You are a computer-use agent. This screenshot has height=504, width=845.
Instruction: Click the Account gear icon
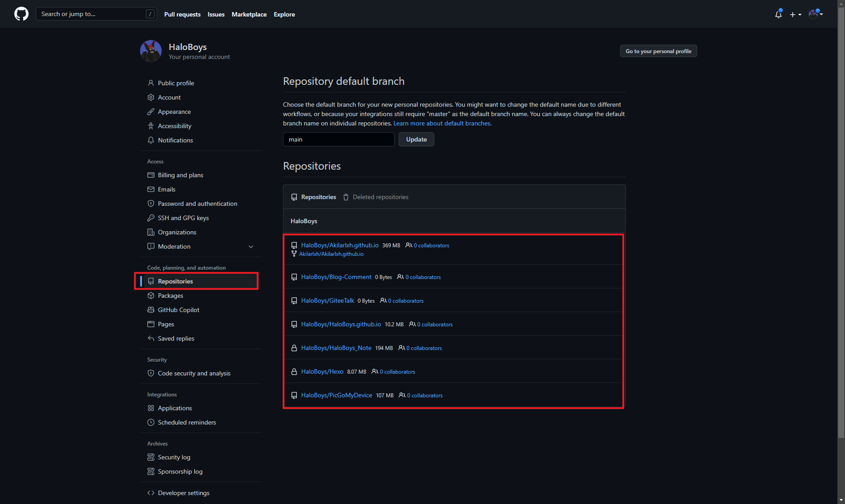[151, 97]
